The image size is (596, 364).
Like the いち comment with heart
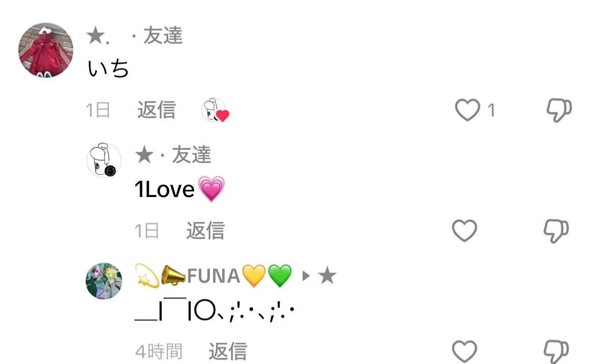[468, 110]
